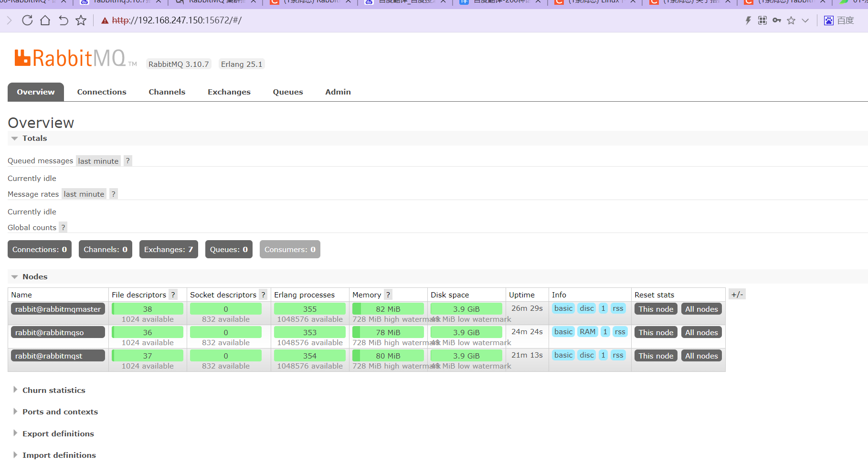Click the '82 MiB' memory bar for rabbitmqmaster
Viewport: 868px width, 465px height.
[388, 309]
